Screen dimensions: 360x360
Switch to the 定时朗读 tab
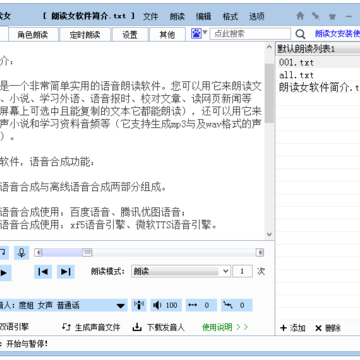tap(85, 35)
